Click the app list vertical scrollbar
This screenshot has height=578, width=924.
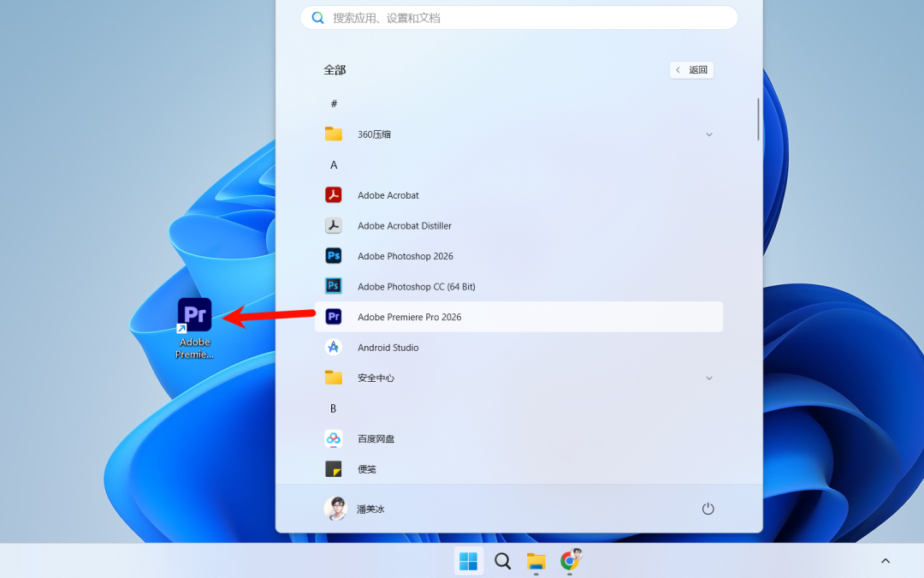coord(758,120)
